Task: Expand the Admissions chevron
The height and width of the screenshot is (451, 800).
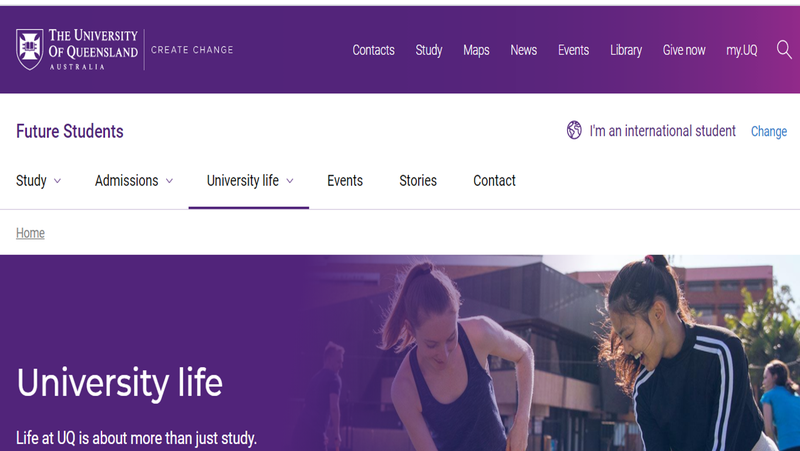Action: click(x=169, y=181)
